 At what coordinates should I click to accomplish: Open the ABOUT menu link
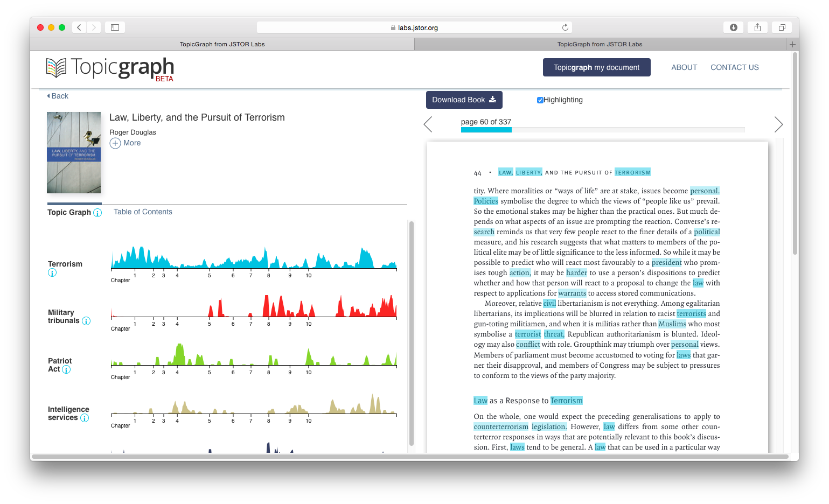click(684, 67)
